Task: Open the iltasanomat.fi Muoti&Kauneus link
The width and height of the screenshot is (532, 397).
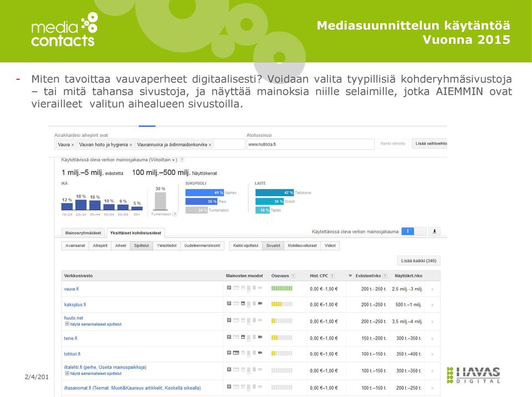Action: (x=132, y=388)
